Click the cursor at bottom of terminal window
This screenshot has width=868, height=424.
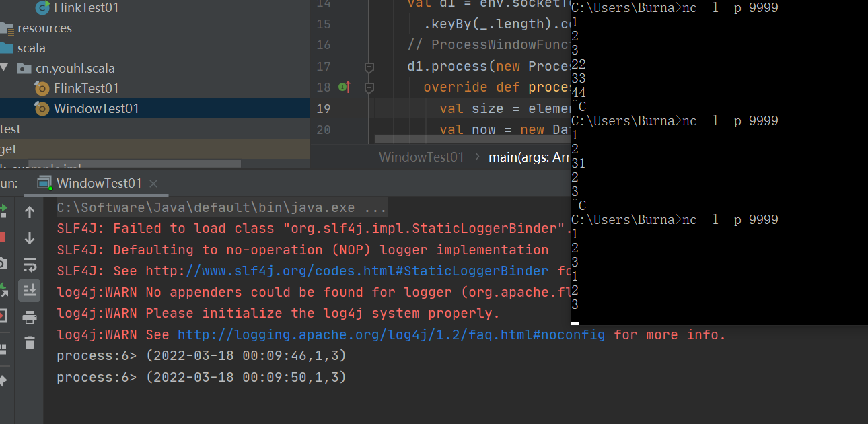click(575, 322)
